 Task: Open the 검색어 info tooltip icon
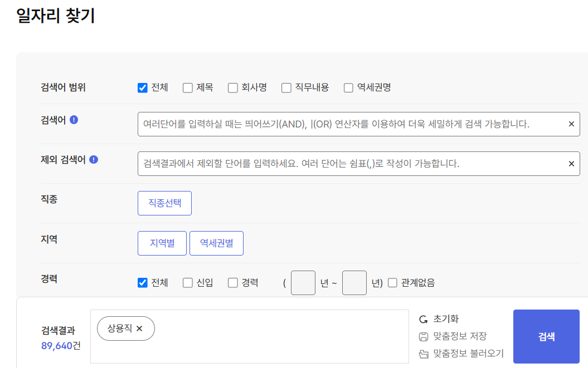pyautogui.click(x=74, y=120)
